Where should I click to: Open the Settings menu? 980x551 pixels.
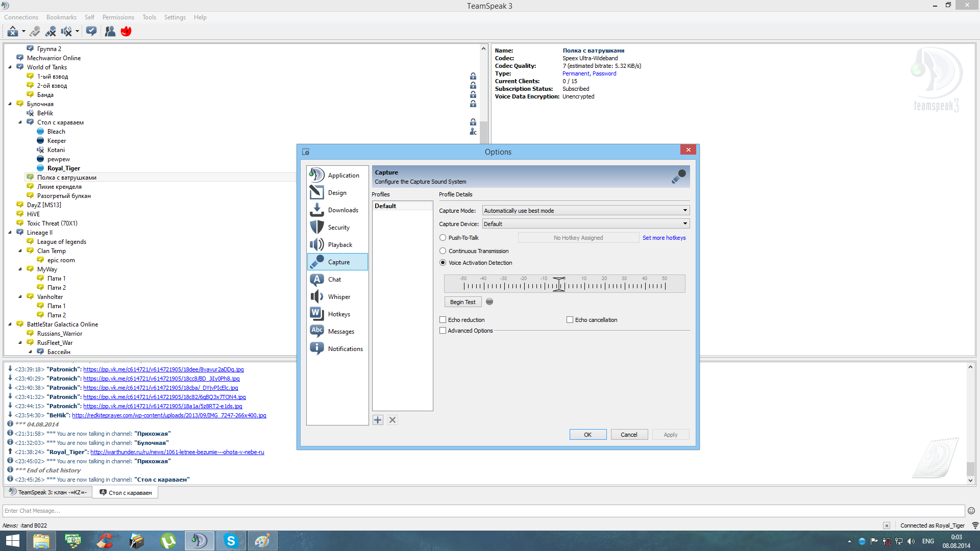[x=175, y=17]
